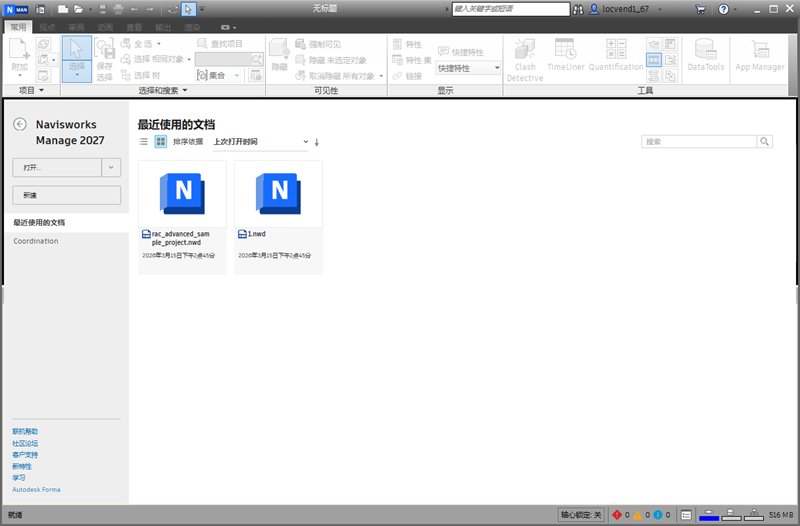Switch recent documents to list view
This screenshot has width=800, height=526.
tap(144, 141)
